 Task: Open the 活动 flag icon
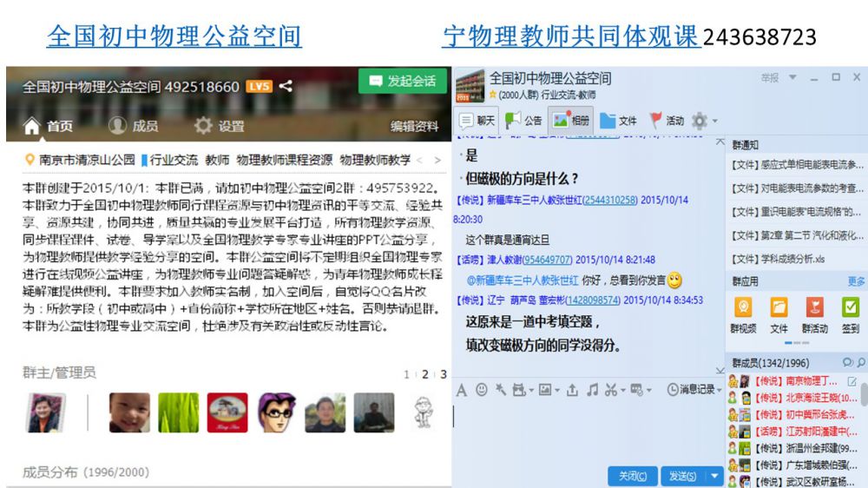666,121
